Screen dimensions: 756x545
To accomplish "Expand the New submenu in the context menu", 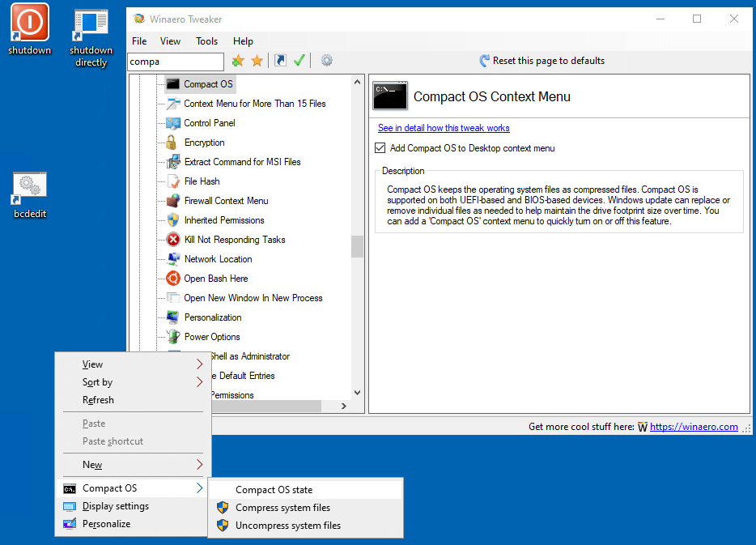I will click(133, 465).
